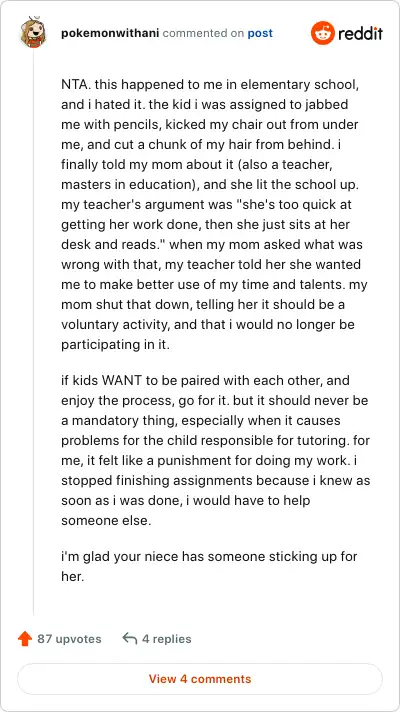Click the "NTA." word starting the comment
The height and width of the screenshot is (712, 400).
[x=76, y=84]
